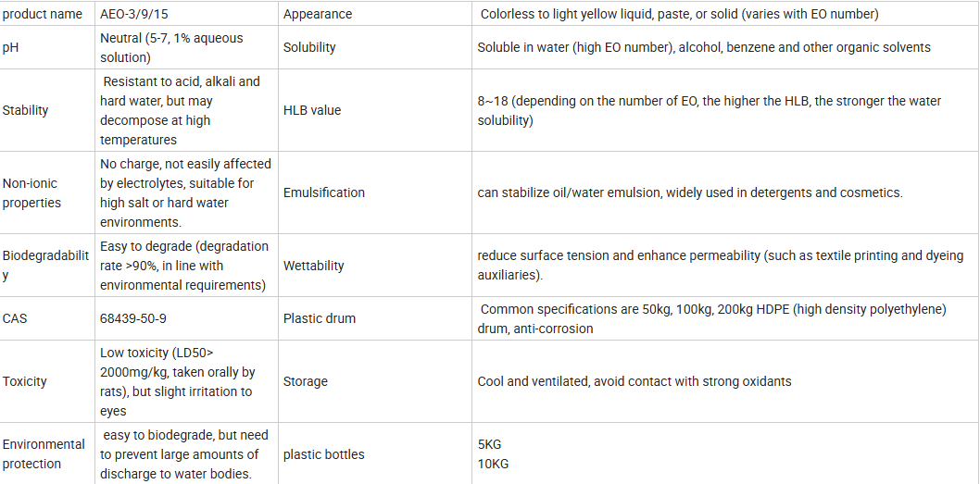The width and height of the screenshot is (980, 484).
Task: Click the CAS number 68439-50-9
Action: (133, 318)
